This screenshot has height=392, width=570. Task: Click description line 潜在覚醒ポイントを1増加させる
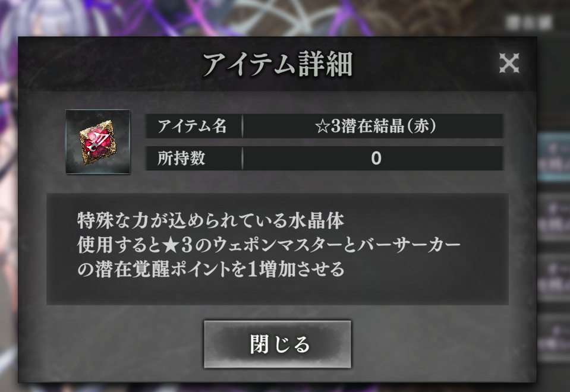pyautogui.click(x=210, y=270)
